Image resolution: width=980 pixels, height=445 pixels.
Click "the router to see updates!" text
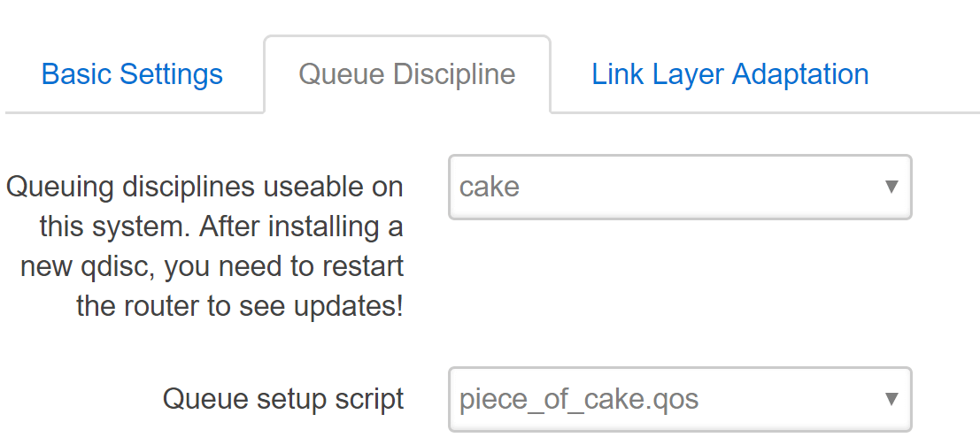pos(240,307)
